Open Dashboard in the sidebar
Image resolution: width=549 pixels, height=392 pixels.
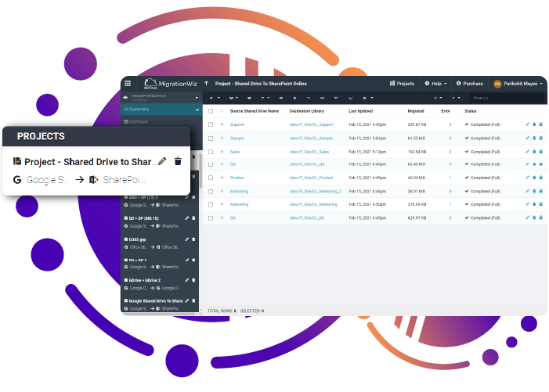[x=136, y=122]
